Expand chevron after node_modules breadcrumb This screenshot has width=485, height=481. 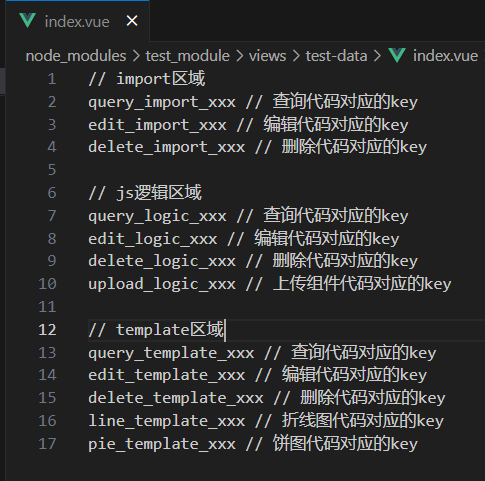click(x=136, y=56)
